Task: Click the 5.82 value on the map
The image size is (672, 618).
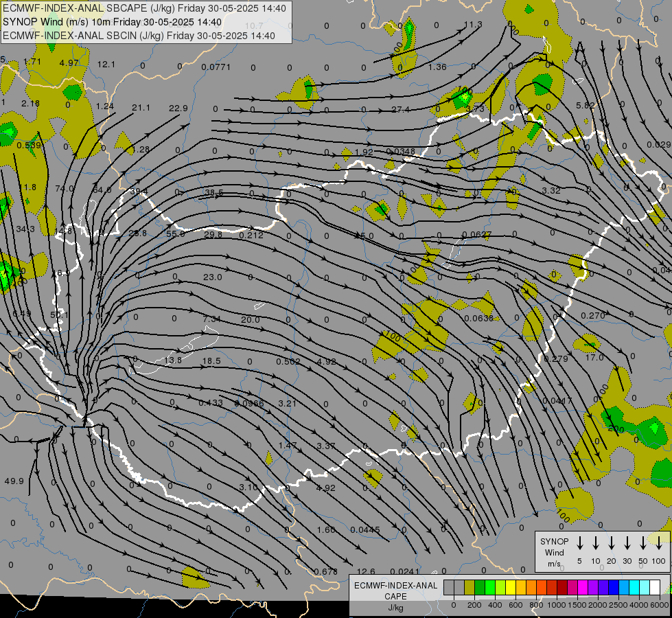Action: [586, 105]
